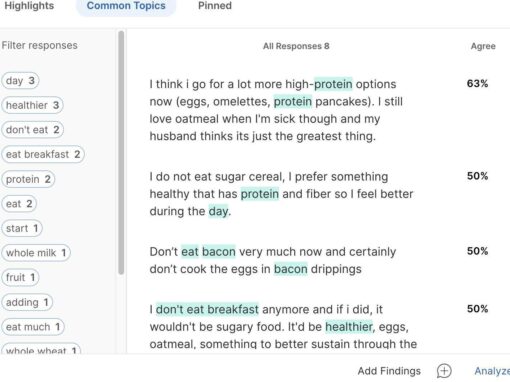This screenshot has width=510, height=382.
Task: Choose the 'fruit' topic chip
Action: tap(20, 277)
